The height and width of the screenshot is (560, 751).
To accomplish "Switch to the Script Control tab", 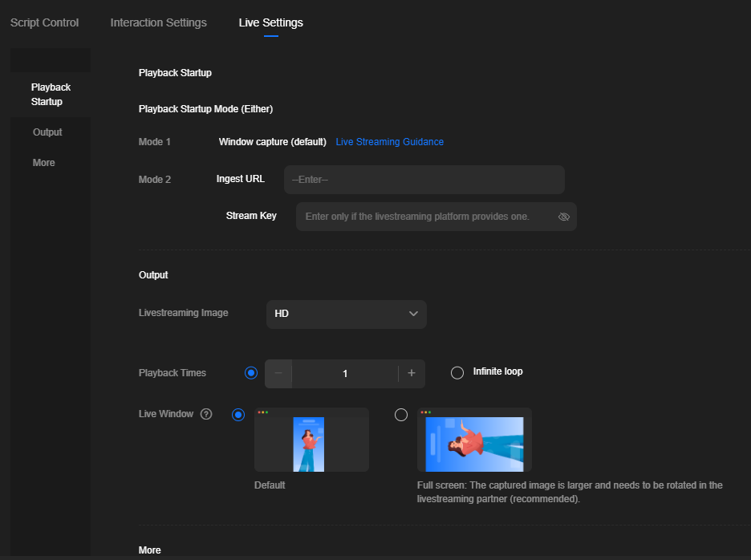I will (45, 22).
